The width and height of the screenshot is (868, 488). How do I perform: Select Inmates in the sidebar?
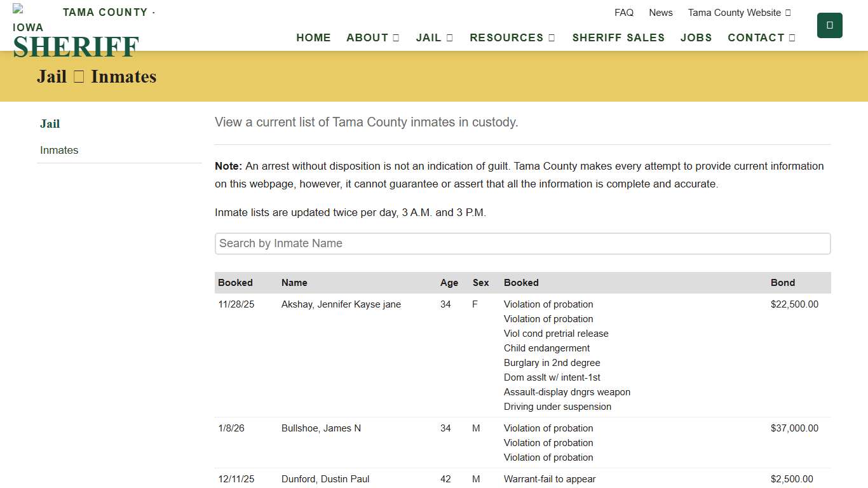tap(59, 150)
